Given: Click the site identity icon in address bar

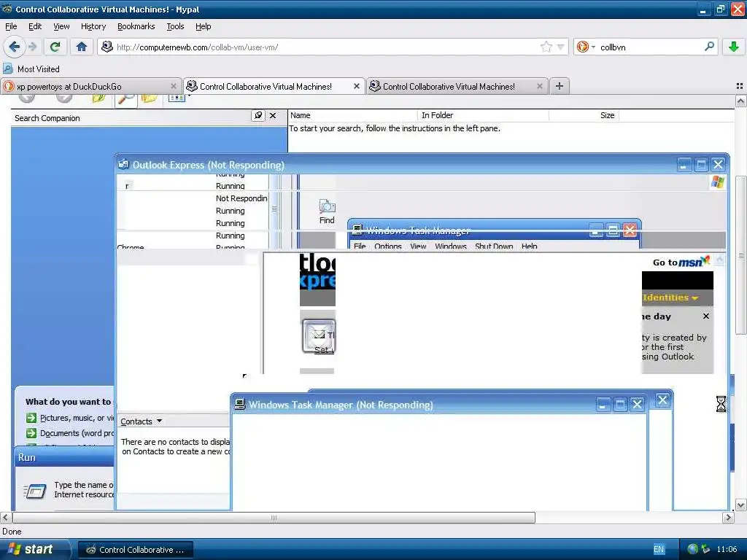Looking at the screenshot, I should [107, 47].
